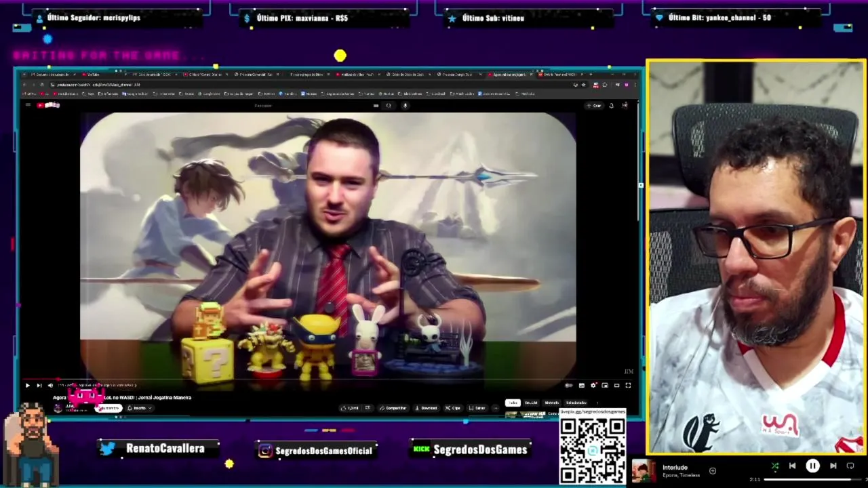Bookmark this page with star icon
The image size is (868, 488).
pos(583,85)
